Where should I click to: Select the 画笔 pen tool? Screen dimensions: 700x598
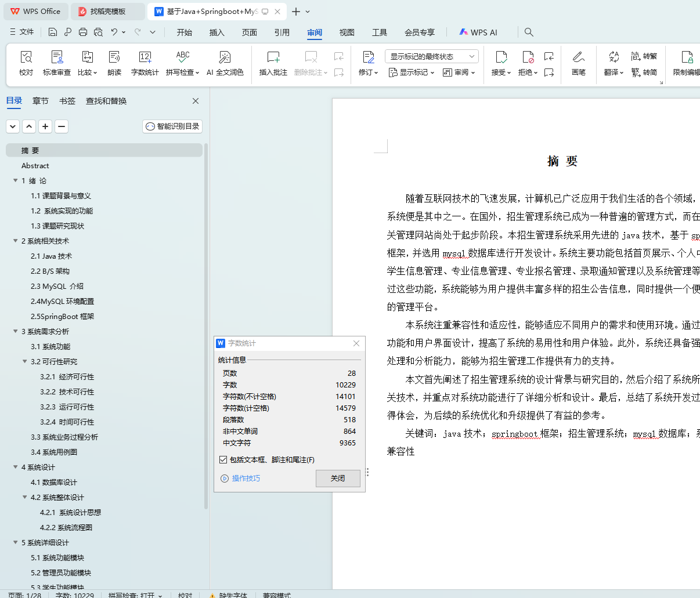(x=579, y=63)
